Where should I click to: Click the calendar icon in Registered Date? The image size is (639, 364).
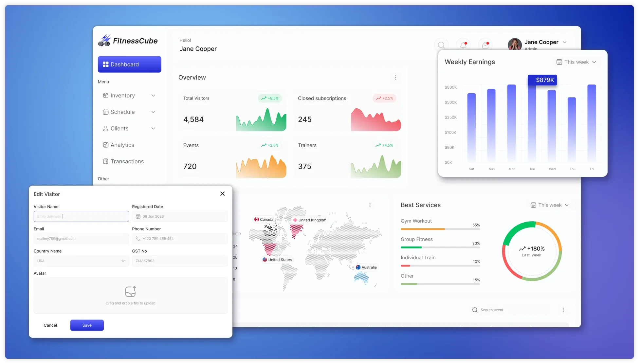pos(138,216)
